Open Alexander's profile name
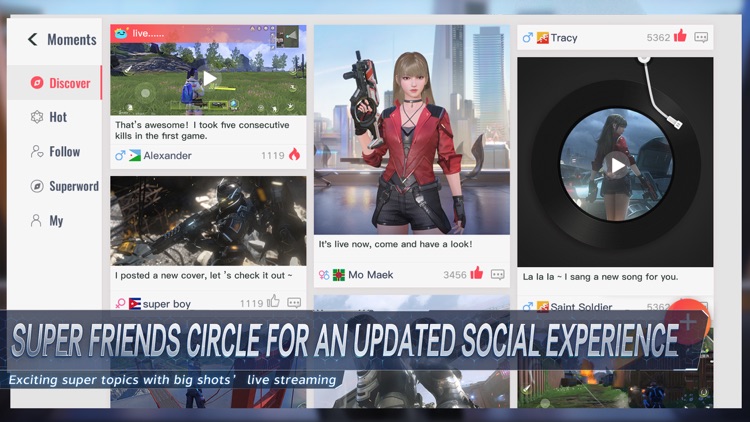Viewport: 750px width, 422px height. (167, 155)
